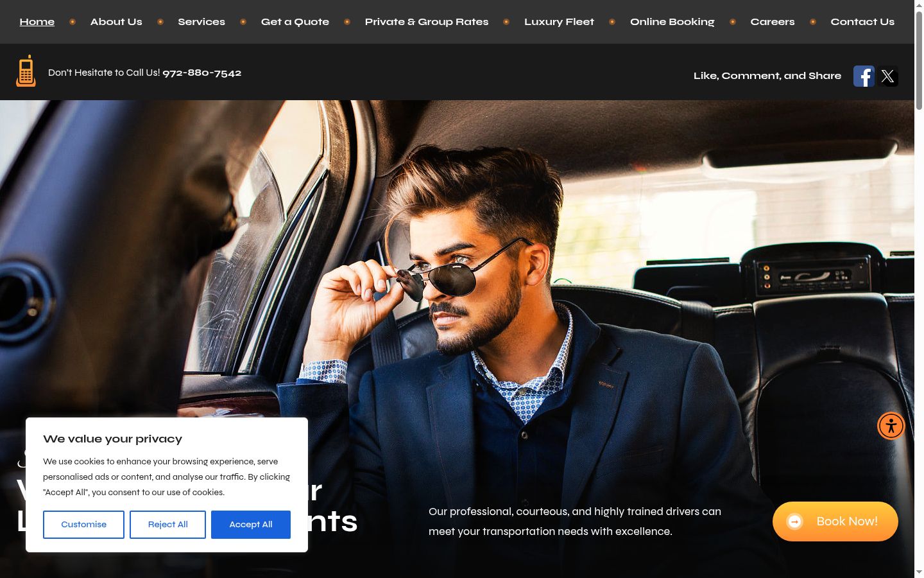The image size is (924, 578).
Task: Navigate to Get a Quote
Action: [295, 22]
